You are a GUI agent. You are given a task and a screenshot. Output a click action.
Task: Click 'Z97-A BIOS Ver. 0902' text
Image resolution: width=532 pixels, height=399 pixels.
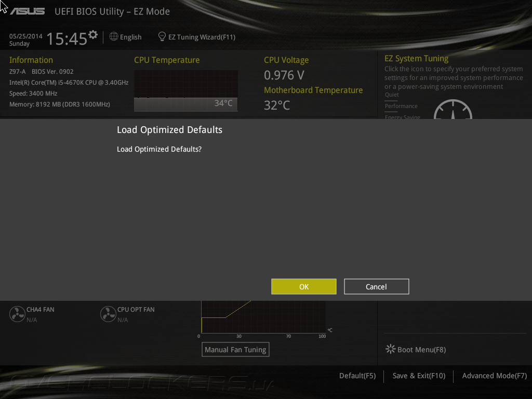point(42,72)
